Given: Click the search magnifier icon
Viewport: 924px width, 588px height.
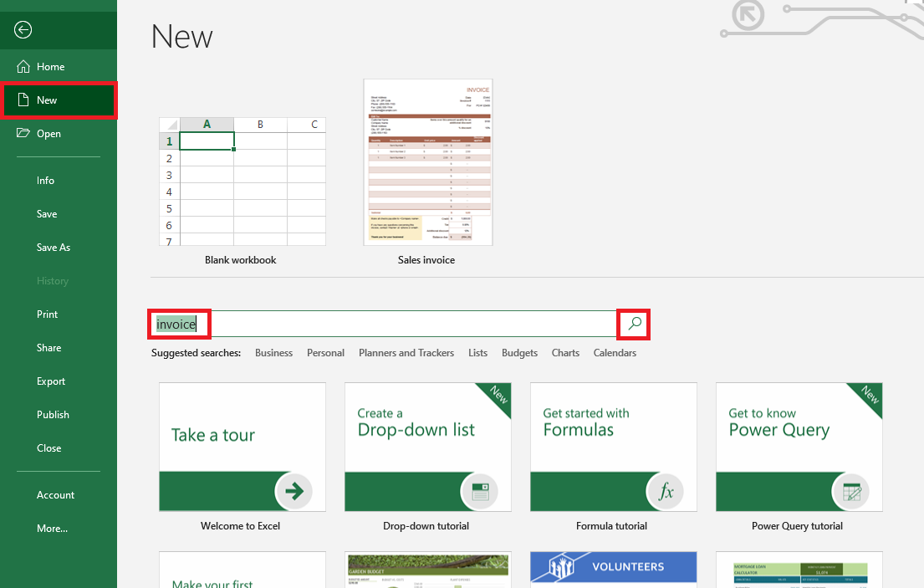Looking at the screenshot, I should point(634,324).
